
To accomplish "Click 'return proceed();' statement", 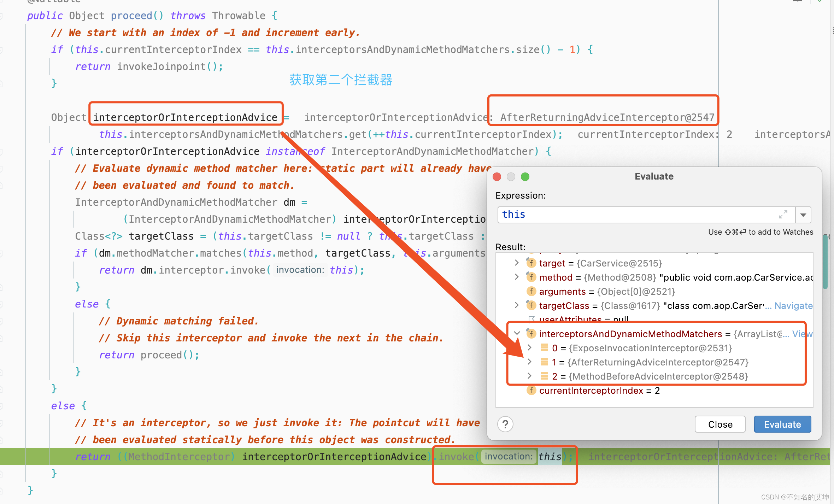I will [149, 355].
